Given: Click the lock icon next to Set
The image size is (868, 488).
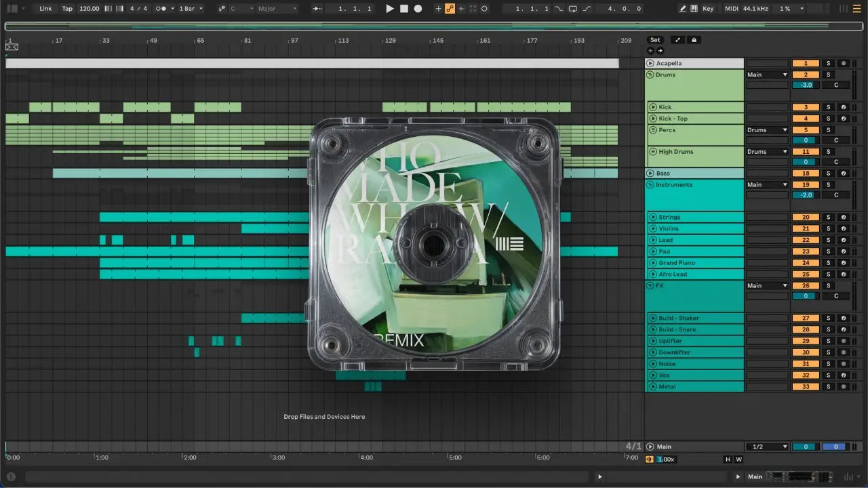Looking at the screenshot, I should click(x=693, y=40).
